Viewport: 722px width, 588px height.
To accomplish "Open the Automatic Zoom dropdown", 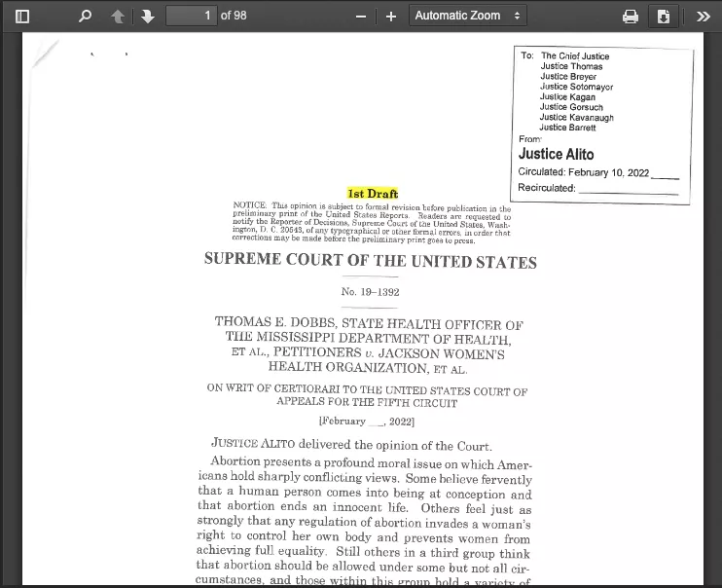I will point(467,16).
